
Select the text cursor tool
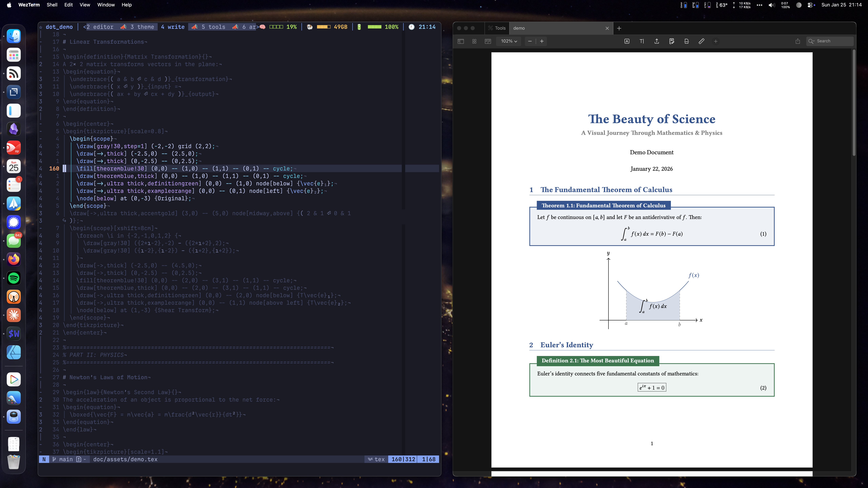click(642, 41)
